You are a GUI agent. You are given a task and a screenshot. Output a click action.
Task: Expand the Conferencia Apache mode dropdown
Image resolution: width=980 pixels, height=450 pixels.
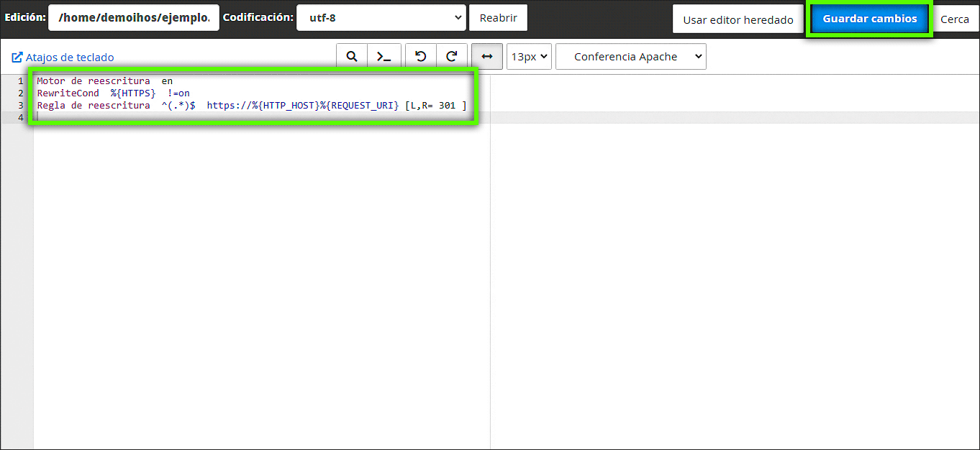(x=630, y=57)
